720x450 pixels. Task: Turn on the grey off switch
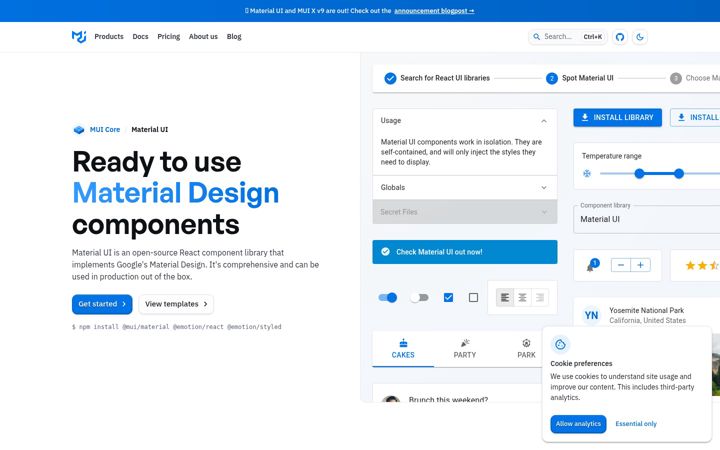[x=419, y=298]
